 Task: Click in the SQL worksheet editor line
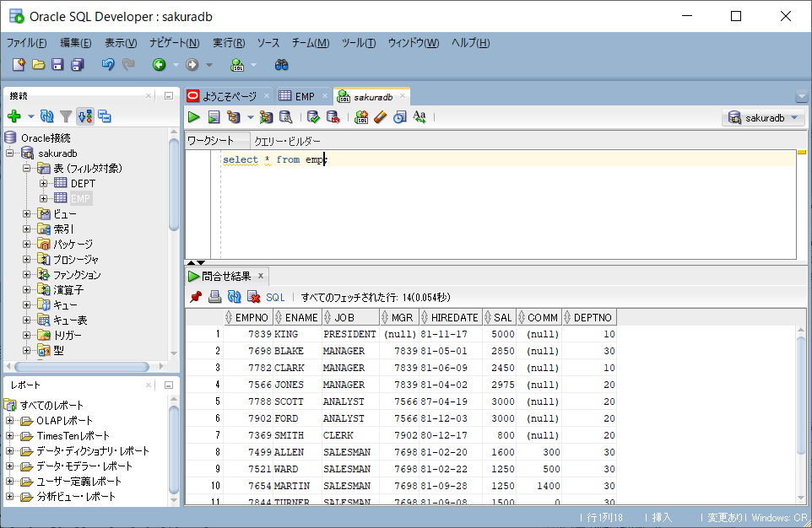[x=507, y=159]
